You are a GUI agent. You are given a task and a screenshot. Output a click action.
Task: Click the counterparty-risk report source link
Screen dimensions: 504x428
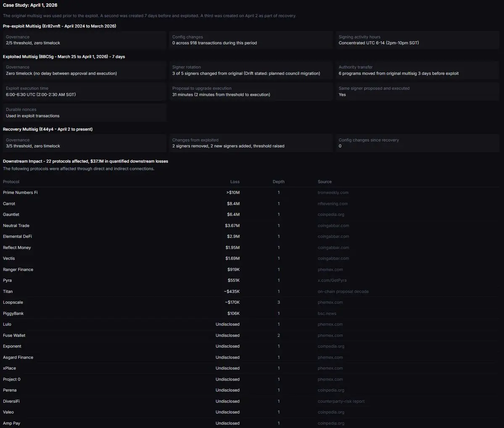coord(341,402)
